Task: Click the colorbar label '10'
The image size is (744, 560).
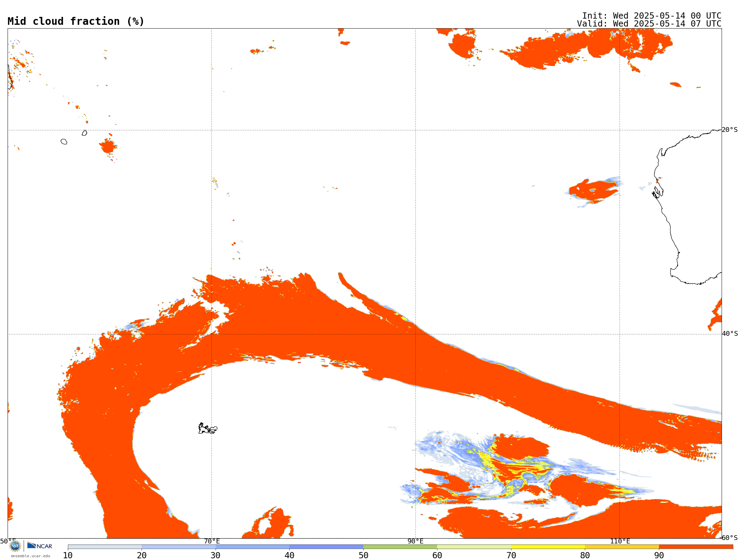Action: pyautogui.click(x=68, y=556)
